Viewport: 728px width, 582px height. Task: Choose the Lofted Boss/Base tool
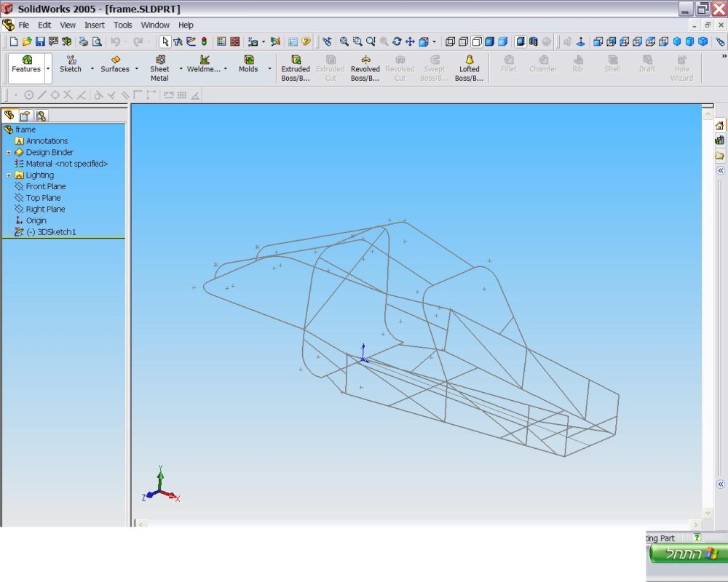[469, 68]
